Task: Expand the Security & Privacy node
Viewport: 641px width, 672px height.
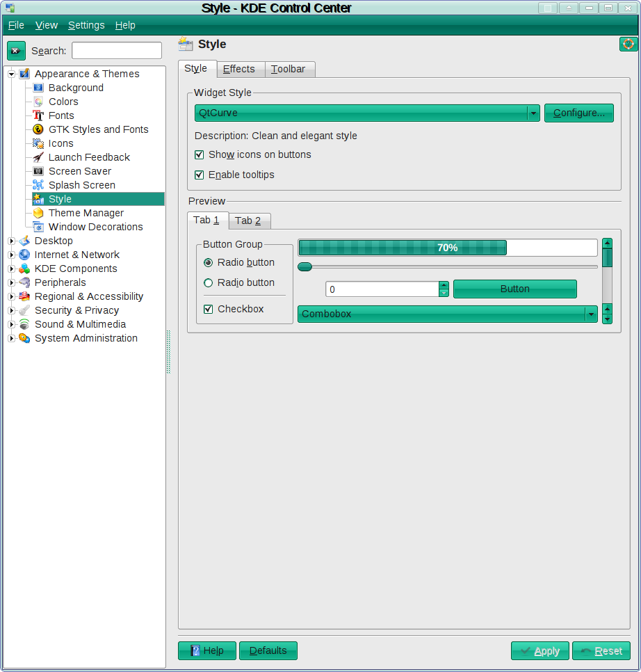Action: point(12,311)
